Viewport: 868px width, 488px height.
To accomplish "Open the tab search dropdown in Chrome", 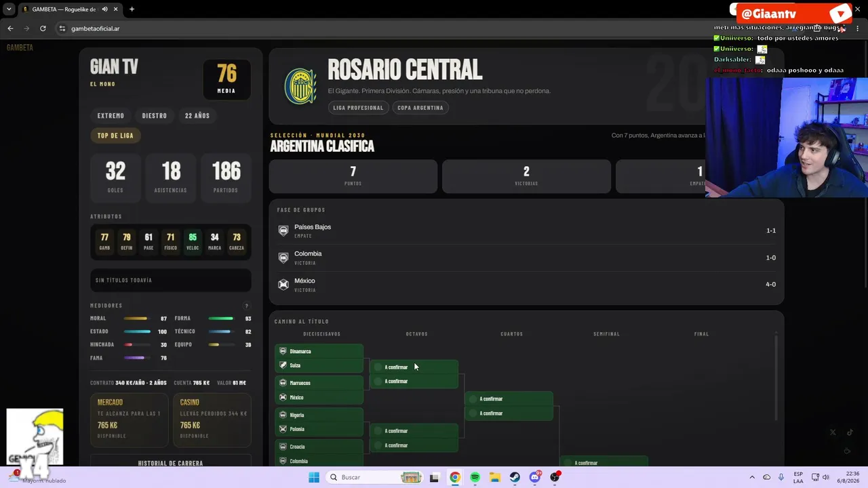I will coord(9,9).
